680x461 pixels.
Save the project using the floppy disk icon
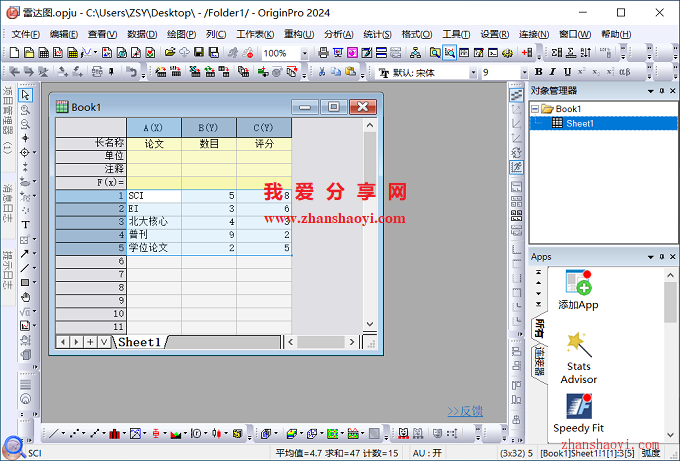(199, 52)
